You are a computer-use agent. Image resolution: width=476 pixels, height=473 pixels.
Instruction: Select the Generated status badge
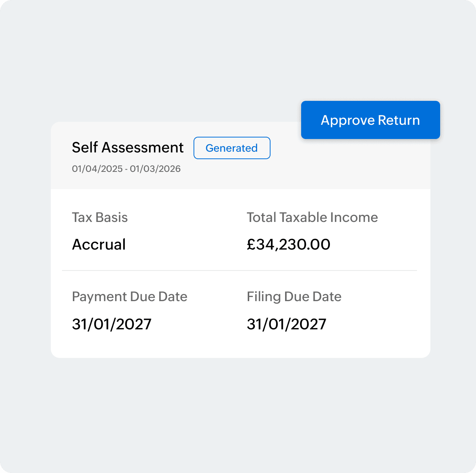point(232,148)
